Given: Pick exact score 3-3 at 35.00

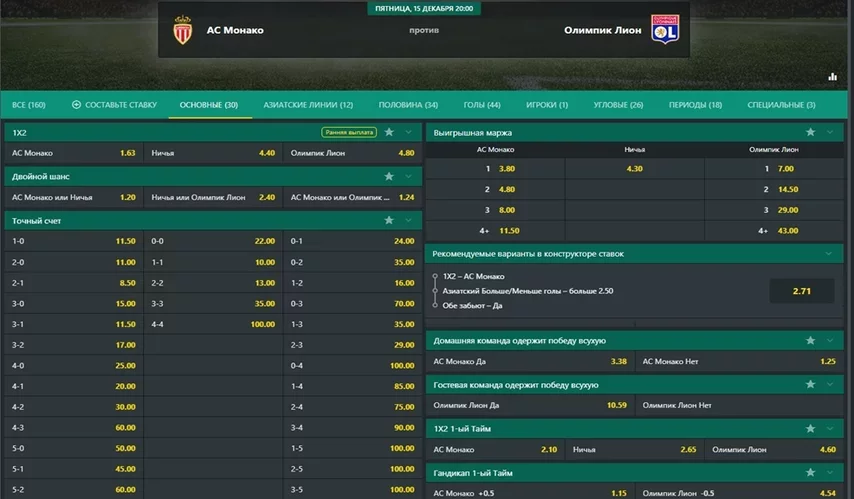Looking at the screenshot, I should pos(213,303).
